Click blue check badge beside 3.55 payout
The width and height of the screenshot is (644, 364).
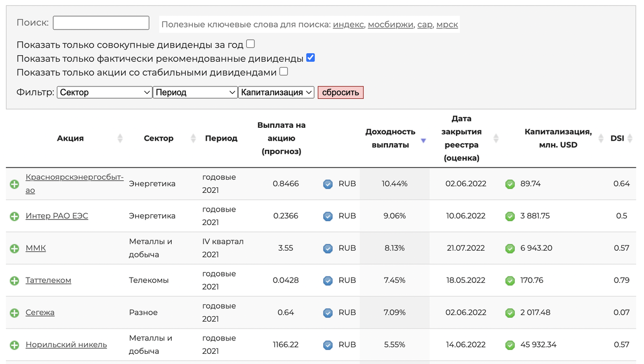328,249
